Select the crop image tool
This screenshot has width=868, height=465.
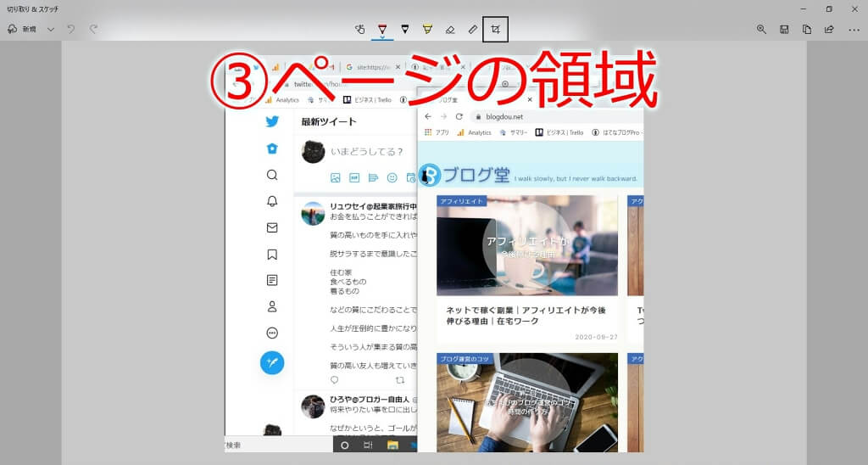point(495,30)
